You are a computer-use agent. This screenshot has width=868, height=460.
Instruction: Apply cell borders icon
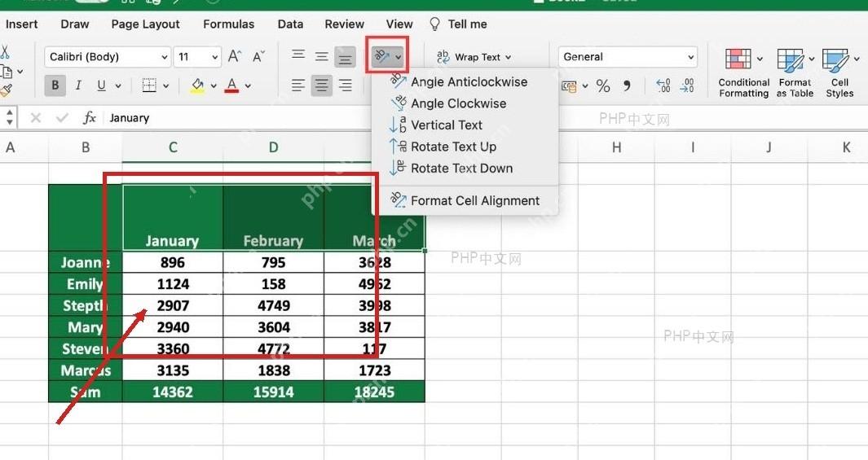(x=149, y=85)
